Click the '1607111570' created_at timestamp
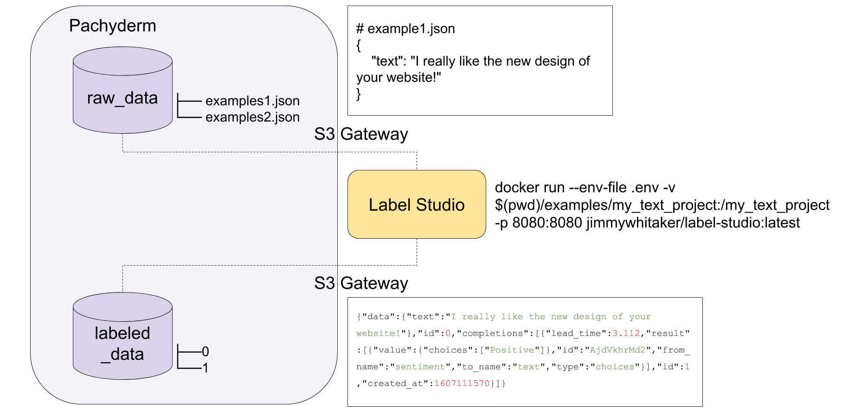Viewport: 868px width, 410px height. pos(462,384)
